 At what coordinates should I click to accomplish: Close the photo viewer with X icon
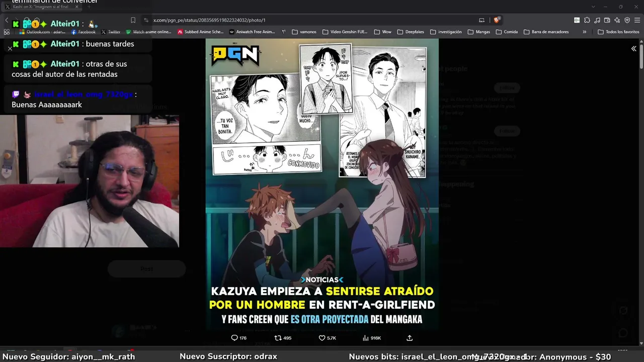pyautogui.click(x=10, y=49)
